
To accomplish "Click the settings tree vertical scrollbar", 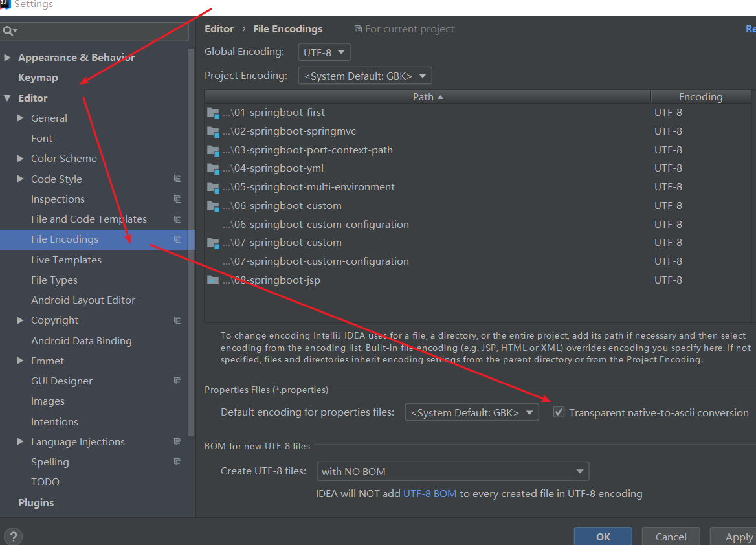I will 191,241.
